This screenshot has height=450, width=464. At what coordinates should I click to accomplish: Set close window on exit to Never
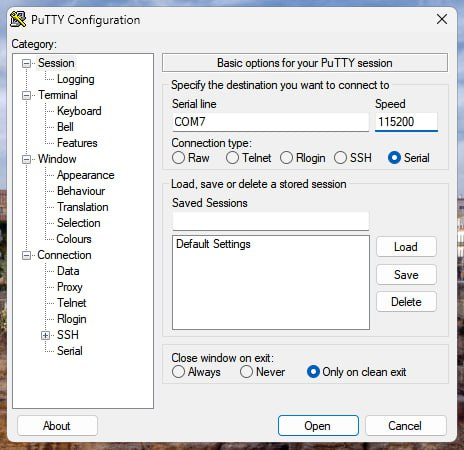[246, 372]
